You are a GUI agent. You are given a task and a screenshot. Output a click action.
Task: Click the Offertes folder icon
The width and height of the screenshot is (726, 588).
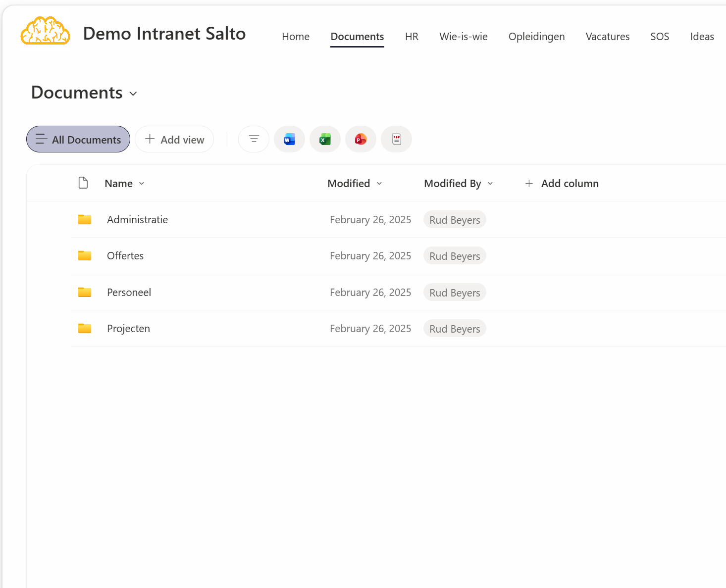point(85,255)
